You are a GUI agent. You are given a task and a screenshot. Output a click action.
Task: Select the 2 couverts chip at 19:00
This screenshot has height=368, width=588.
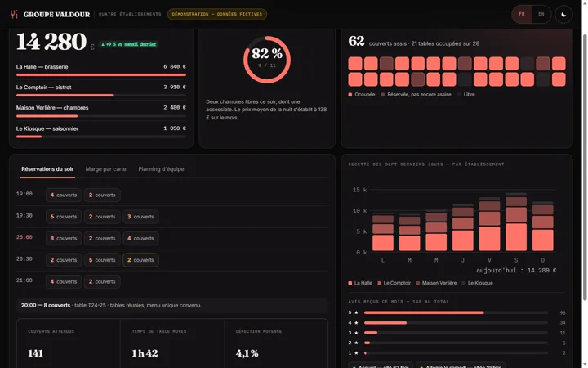(102, 195)
